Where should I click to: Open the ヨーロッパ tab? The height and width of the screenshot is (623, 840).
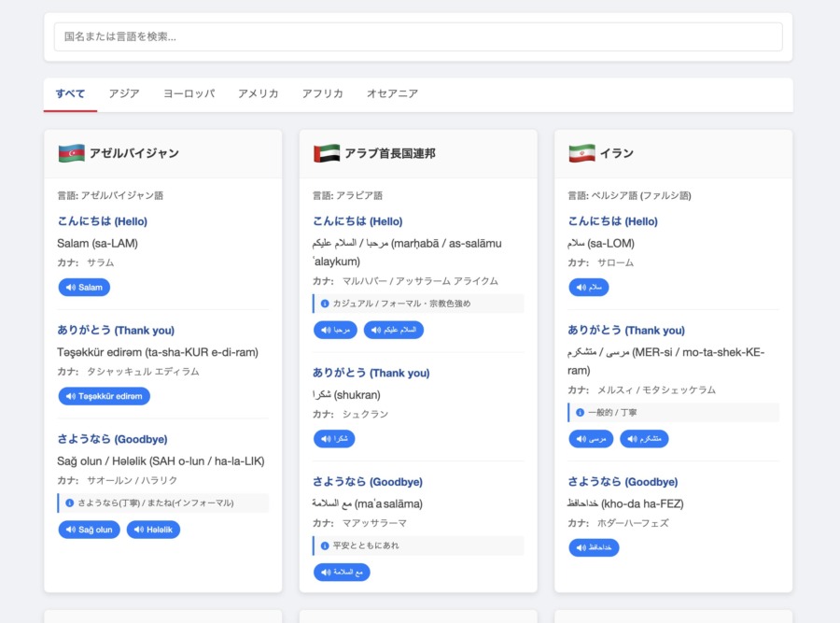189,93
